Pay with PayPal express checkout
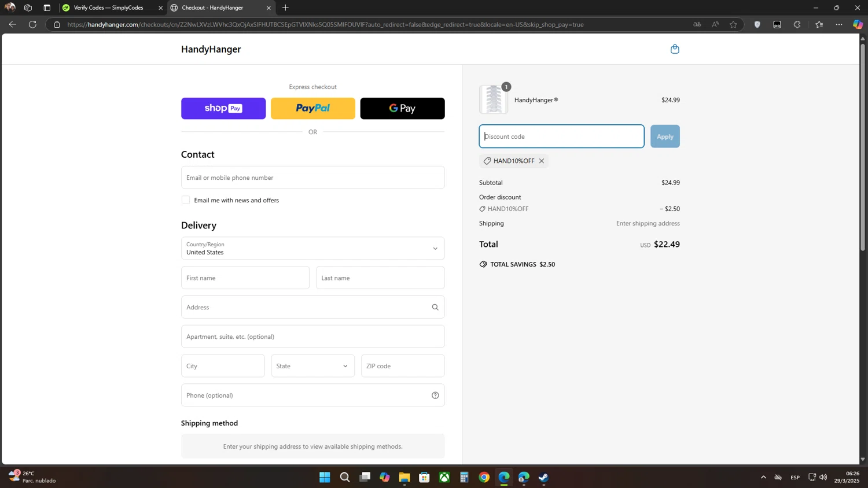868x488 pixels. 313,109
